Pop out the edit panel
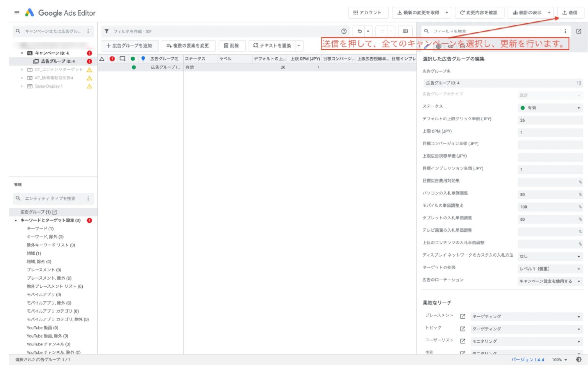The height and width of the screenshot is (368, 588). coord(578,31)
